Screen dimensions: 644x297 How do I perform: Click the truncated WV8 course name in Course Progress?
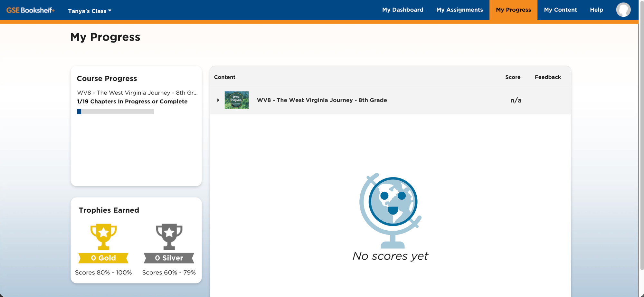coord(137,93)
